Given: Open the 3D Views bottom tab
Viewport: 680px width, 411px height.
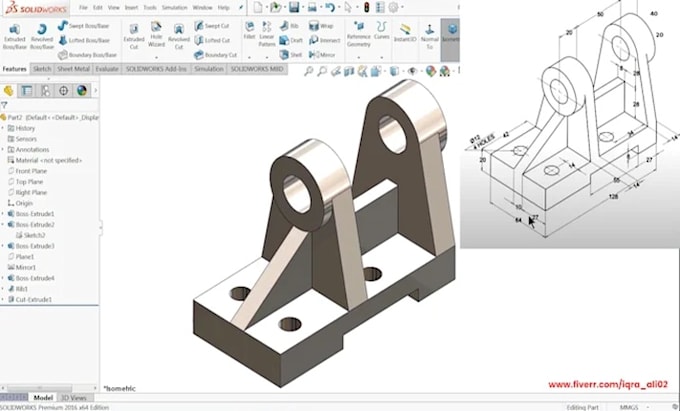Looking at the screenshot, I should [73, 398].
